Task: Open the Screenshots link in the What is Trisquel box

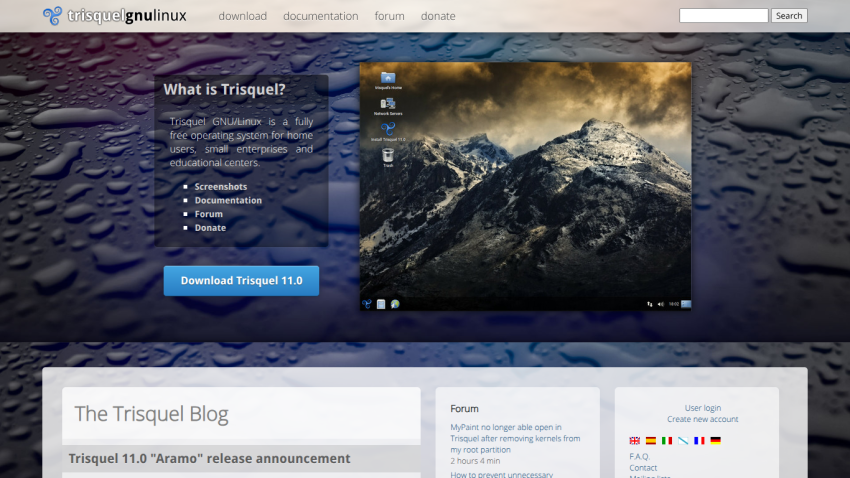Action: [221, 186]
